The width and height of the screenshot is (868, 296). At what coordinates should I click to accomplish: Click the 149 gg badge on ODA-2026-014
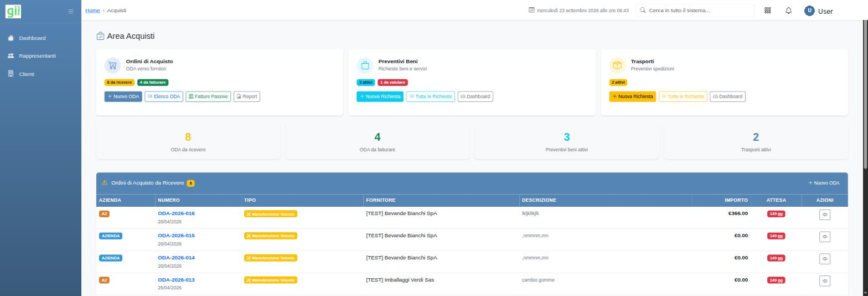click(776, 258)
